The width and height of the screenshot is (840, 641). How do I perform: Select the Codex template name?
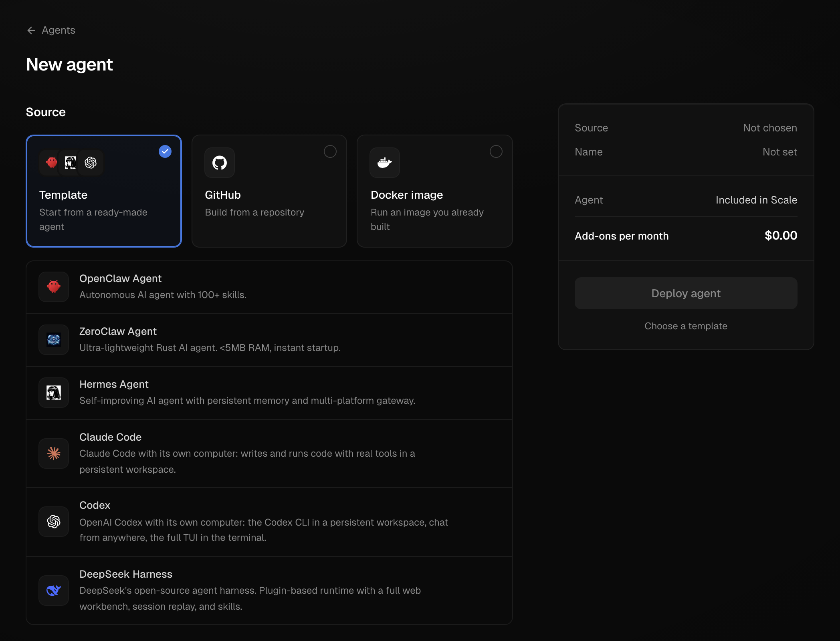[x=95, y=505]
